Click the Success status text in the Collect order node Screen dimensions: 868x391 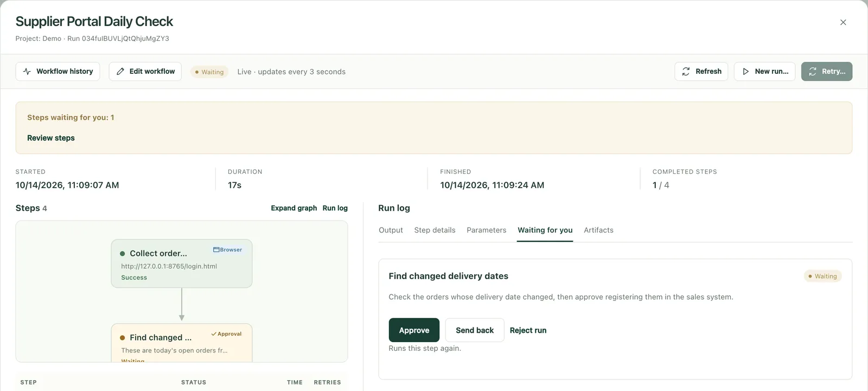coord(134,278)
